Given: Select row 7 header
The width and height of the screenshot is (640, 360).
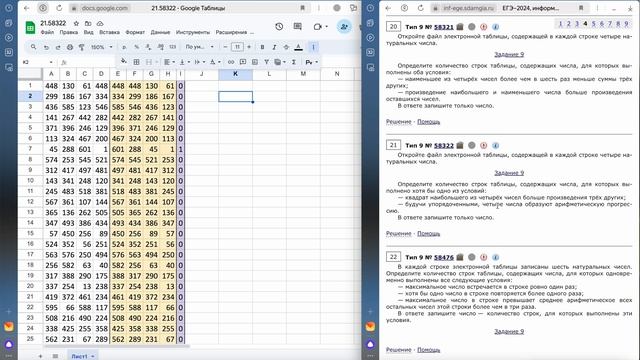Looking at the screenshot, I should click(30, 149).
